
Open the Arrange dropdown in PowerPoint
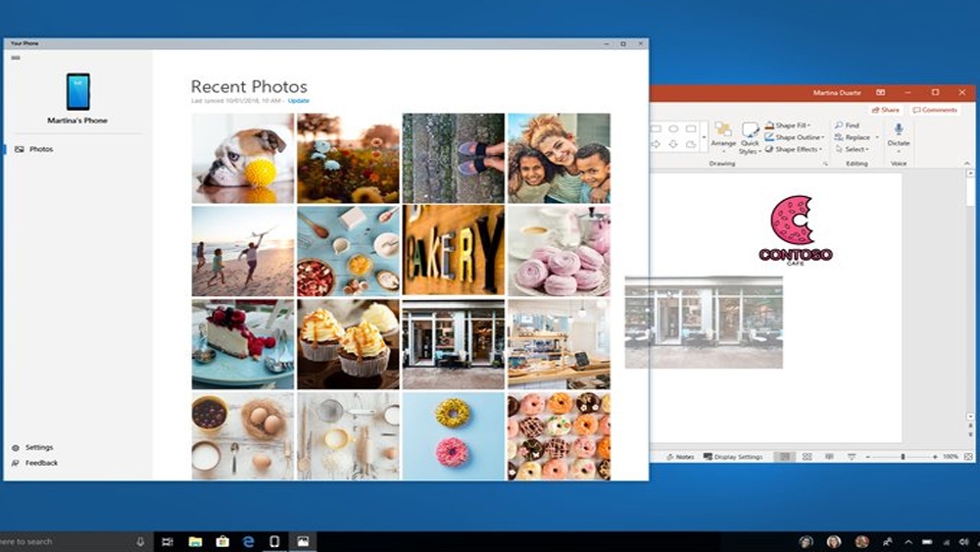[x=723, y=137]
